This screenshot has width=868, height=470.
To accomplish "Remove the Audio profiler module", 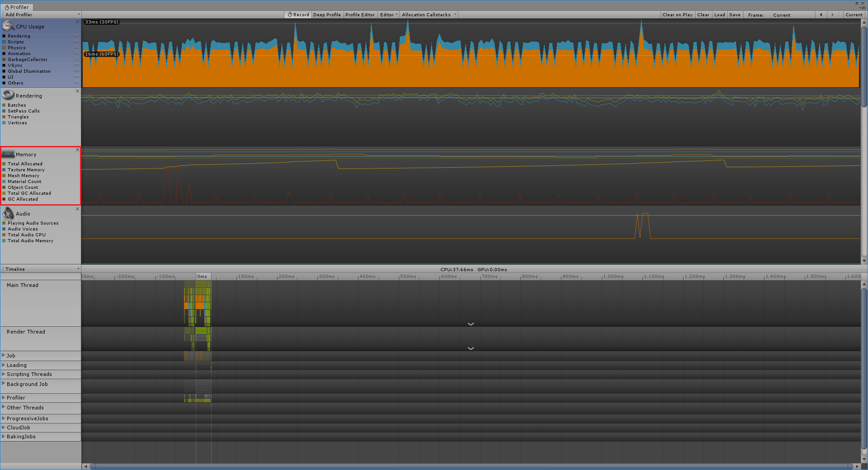I will click(77, 209).
